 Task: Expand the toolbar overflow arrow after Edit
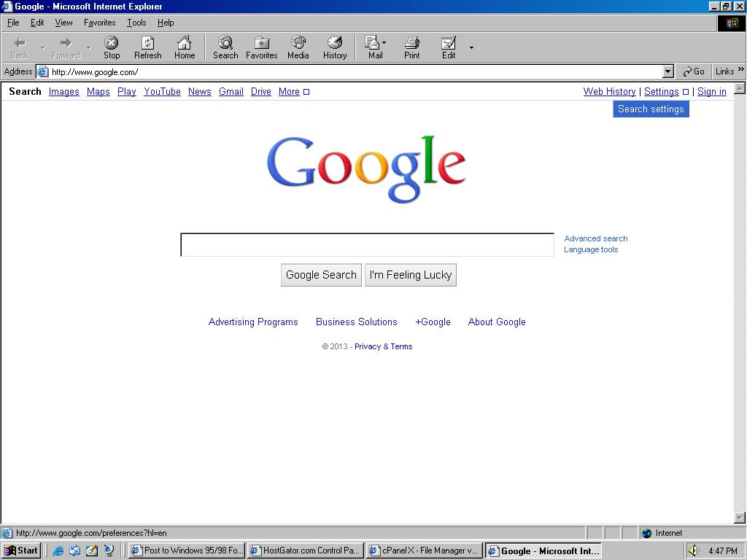[471, 47]
